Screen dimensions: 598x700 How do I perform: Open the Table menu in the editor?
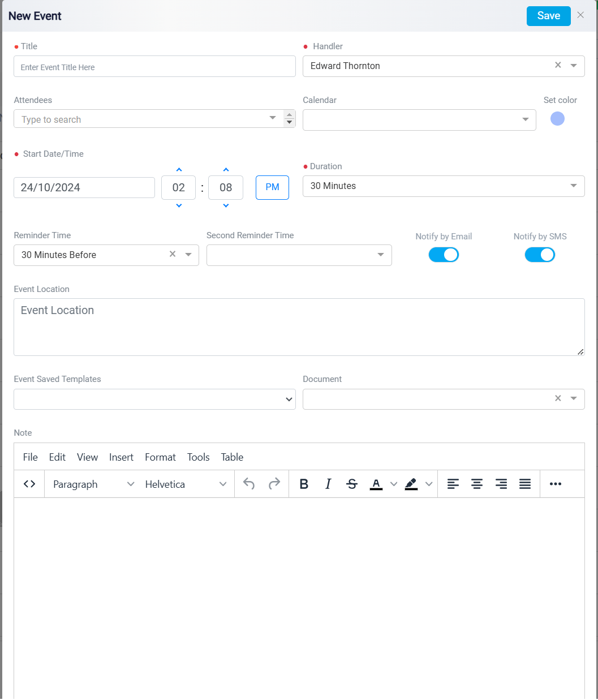tap(232, 457)
